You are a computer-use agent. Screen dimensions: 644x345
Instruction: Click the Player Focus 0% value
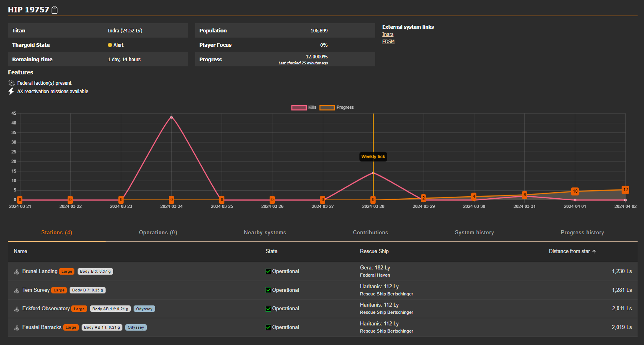click(x=324, y=45)
